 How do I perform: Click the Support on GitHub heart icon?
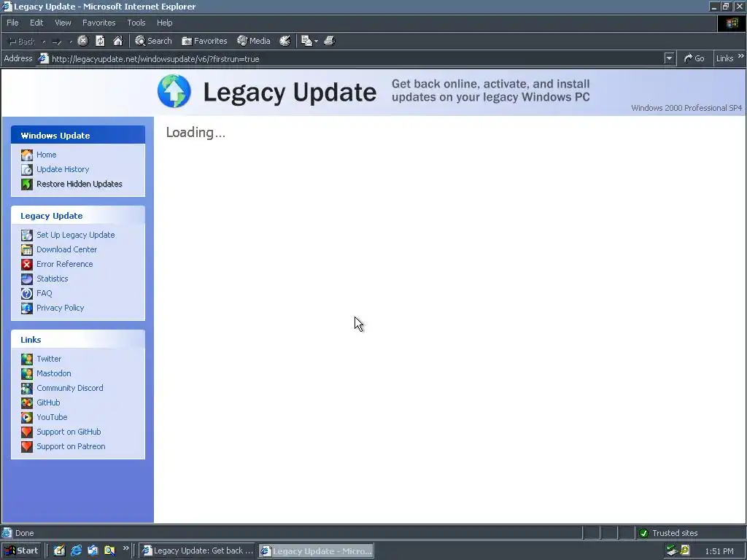click(27, 432)
